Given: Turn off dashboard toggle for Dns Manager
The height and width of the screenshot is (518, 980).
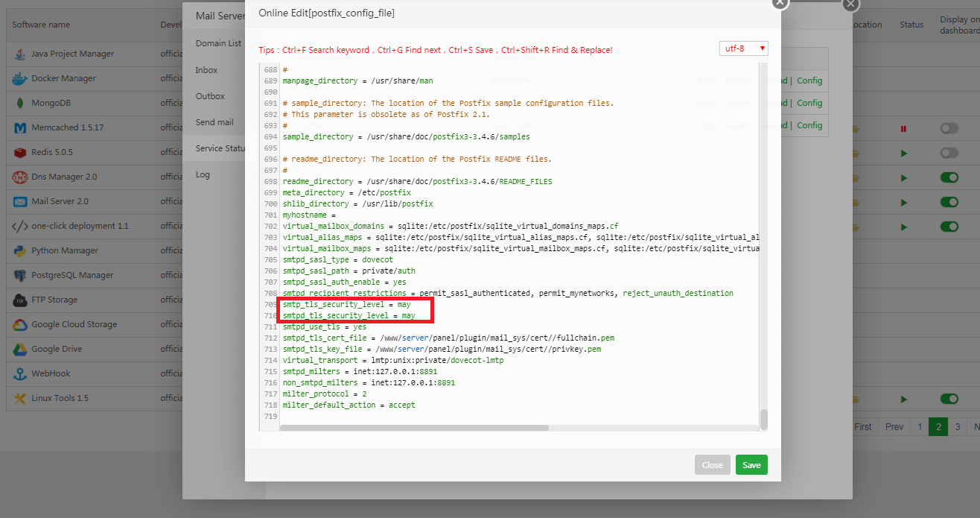Looking at the screenshot, I should point(949,177).
